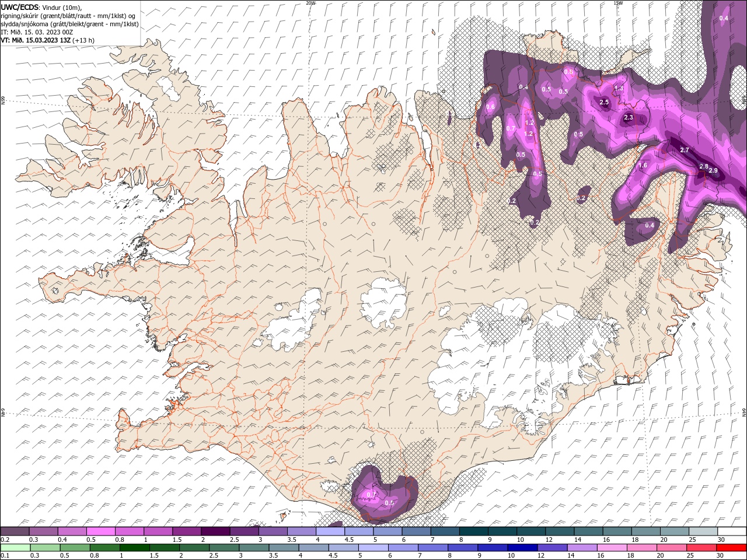Click the 1.6 snowfall value on map
This screenshot has height=560, width=747.
[643, 165]
